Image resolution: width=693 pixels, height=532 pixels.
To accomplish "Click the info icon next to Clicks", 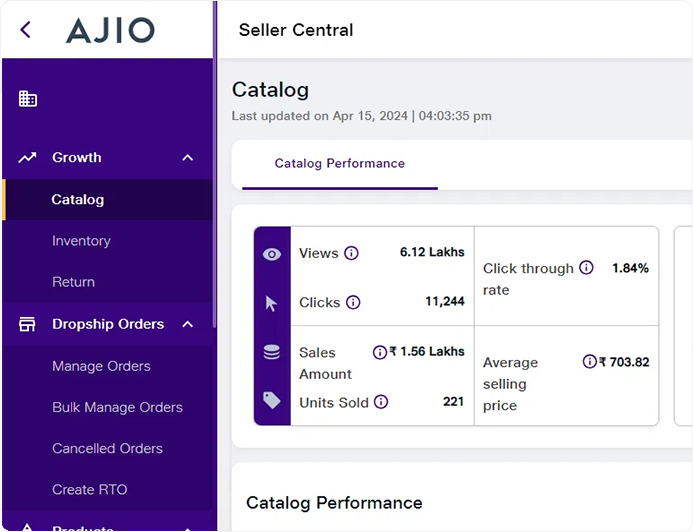I will 353,302.
